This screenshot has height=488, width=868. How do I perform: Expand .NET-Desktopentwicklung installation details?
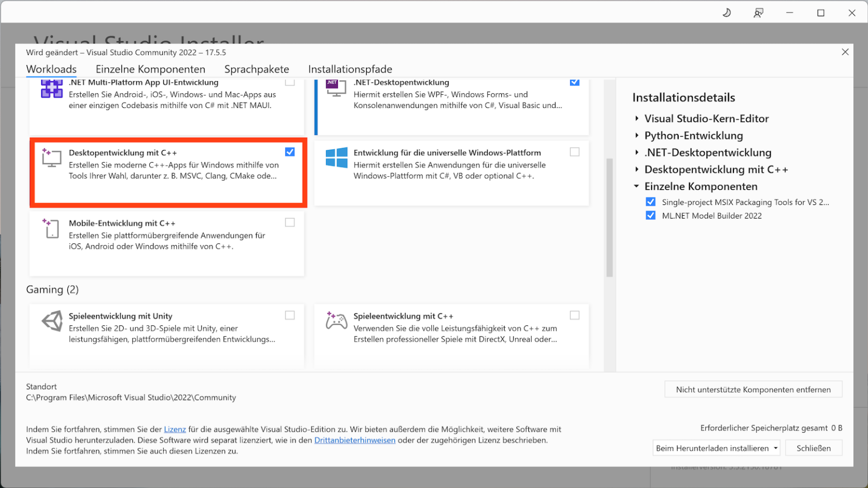pyautogui.click(x=637, y=152)
